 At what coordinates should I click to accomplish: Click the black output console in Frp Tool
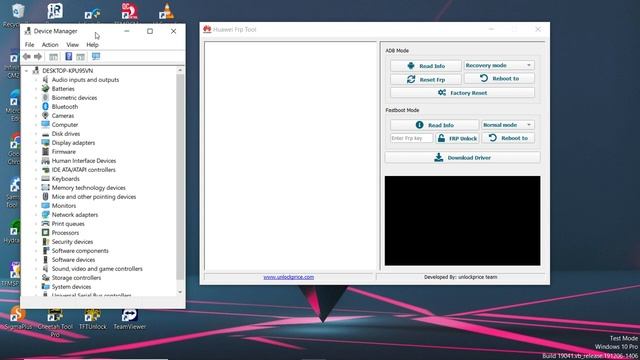pyautogui.click(x=462, y=220)
